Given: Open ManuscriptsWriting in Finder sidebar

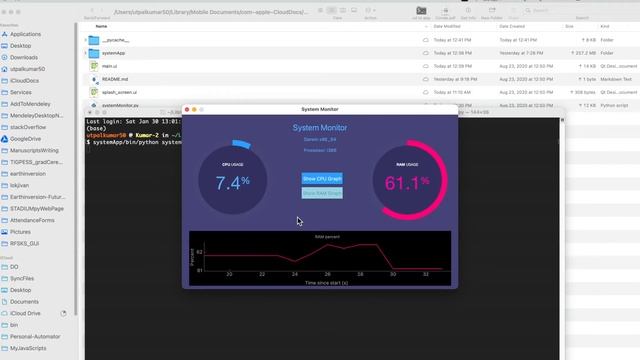Looking at the screenshot, I should tap(34, 151).
